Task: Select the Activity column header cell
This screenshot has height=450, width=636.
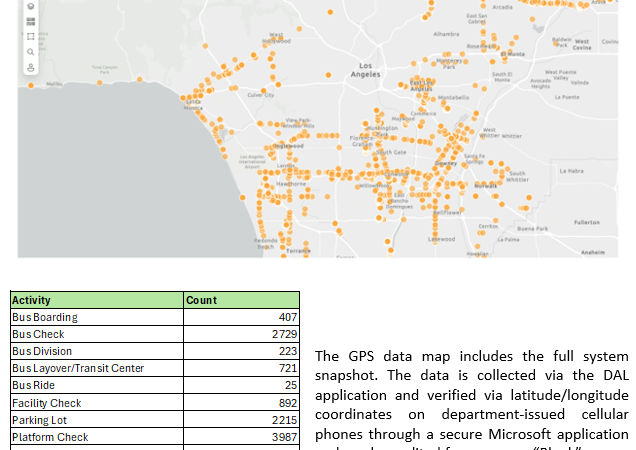Action: coord(97,300)
